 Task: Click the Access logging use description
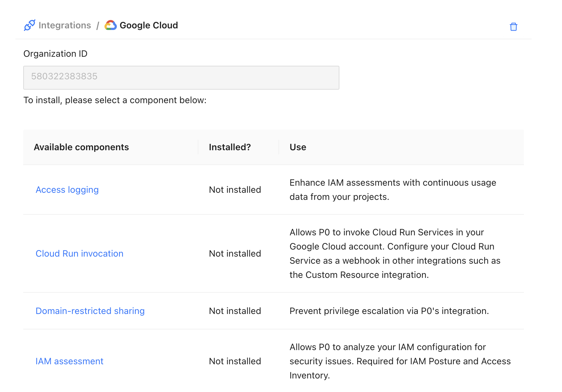[x=393, y=190]
